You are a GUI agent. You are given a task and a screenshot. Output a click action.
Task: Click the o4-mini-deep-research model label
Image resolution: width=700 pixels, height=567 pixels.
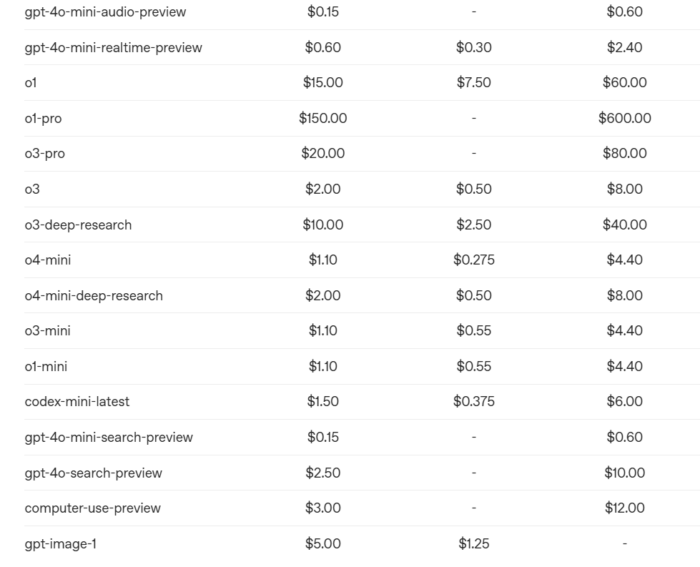click(x=93, y=296)
